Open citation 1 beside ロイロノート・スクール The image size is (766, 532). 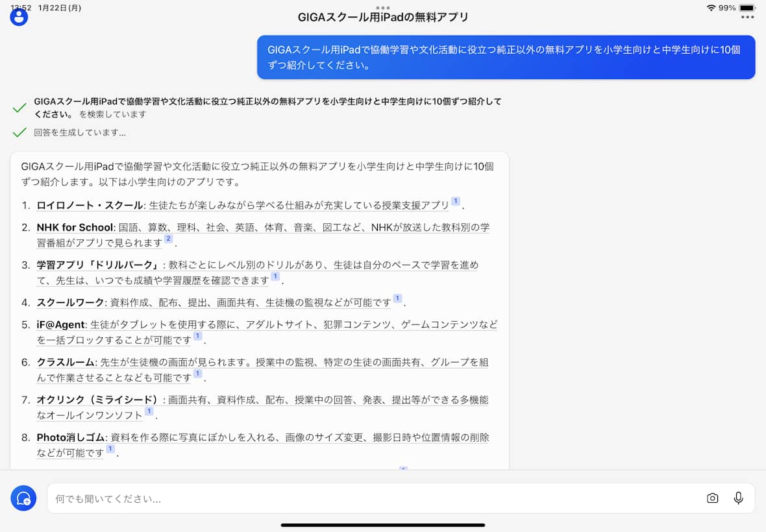pyautogui.click(x=456, y=202)
